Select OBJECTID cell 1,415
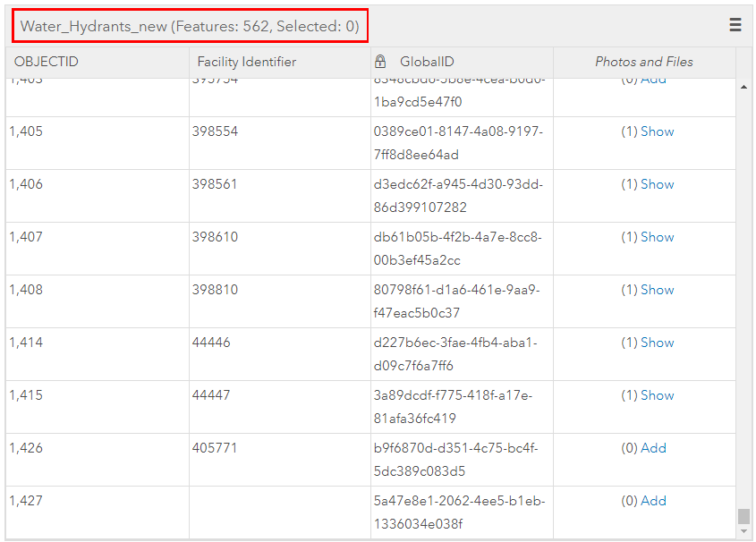 coord(97,407)
